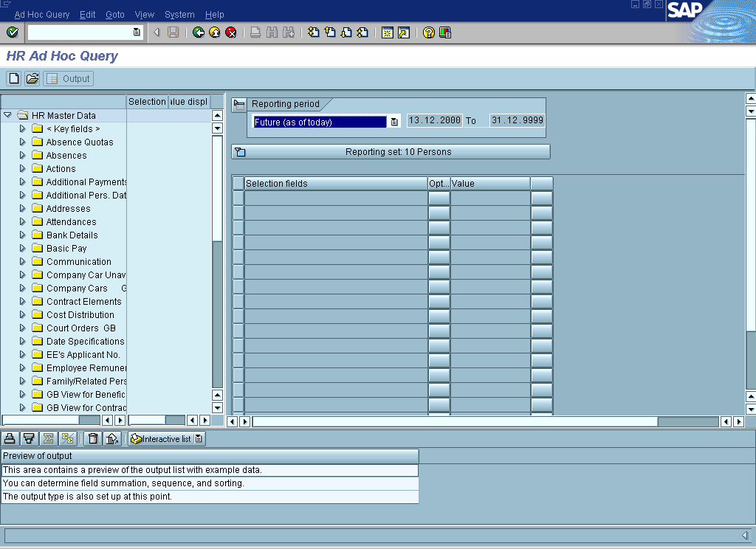Click the New query blank page icon
Viewport: 756px width, 549px height.
click(x=14, y=78)
